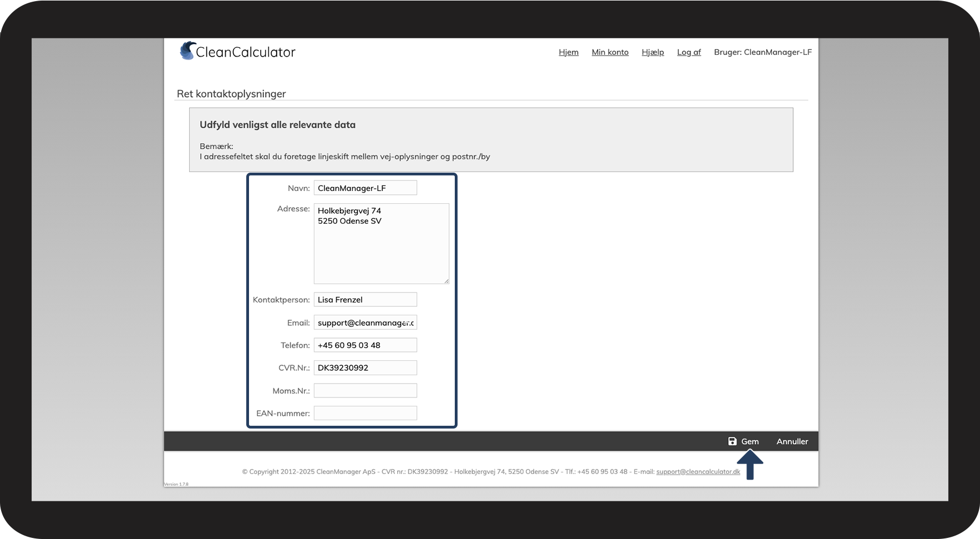Viewport: 980px width, 539px height.
Task: Open the support@cleancalculator.dk email link
Action: 698,472
